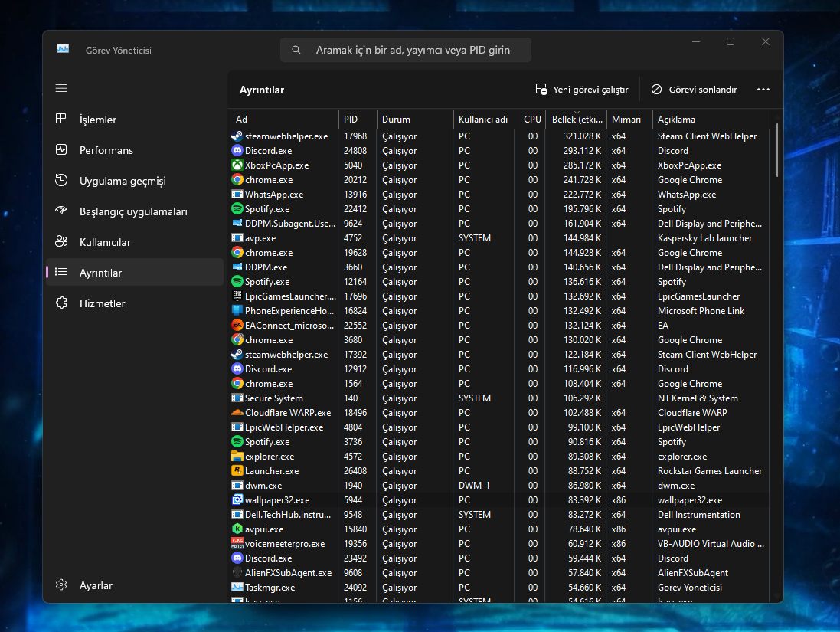Viewport: 840px width, 632px height.
Task: Sort by Bellek column header
Action: pos(577,120)
